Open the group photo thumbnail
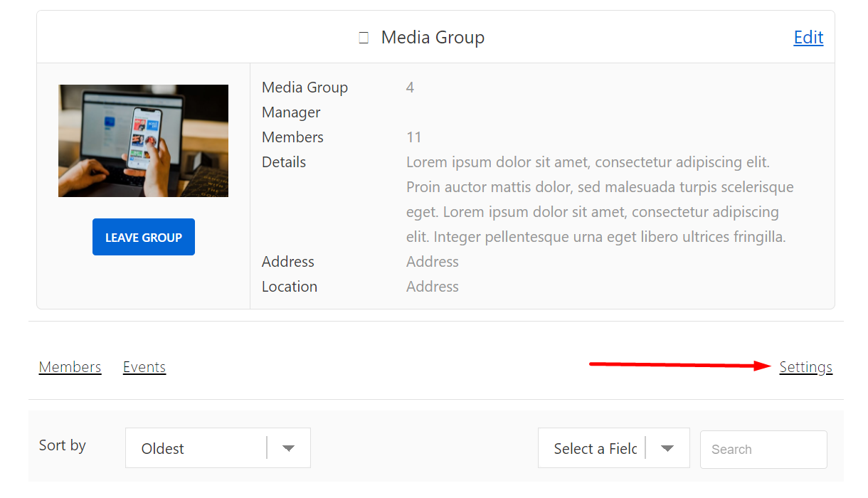 [143, 140]
